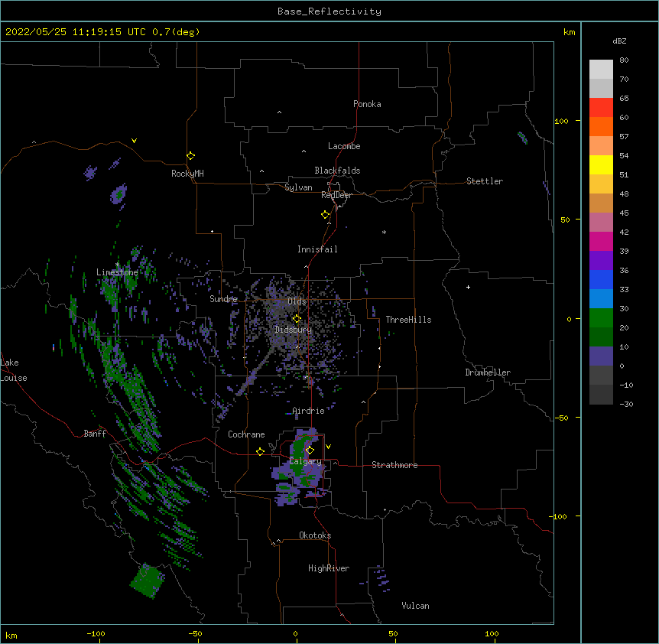This screenshot has height=644, width=659.
Task: Click the Banff town label
Action: 95,434
